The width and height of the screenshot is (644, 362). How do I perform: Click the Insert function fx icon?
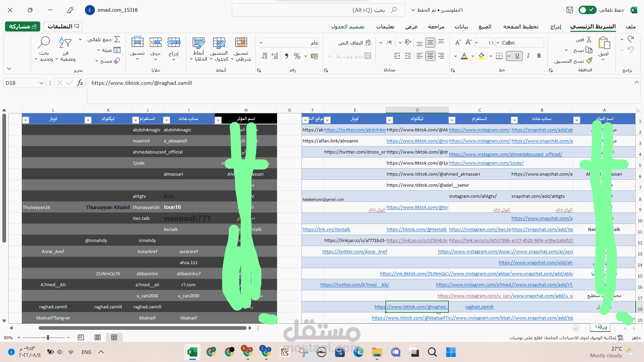[x=80, y=83]
